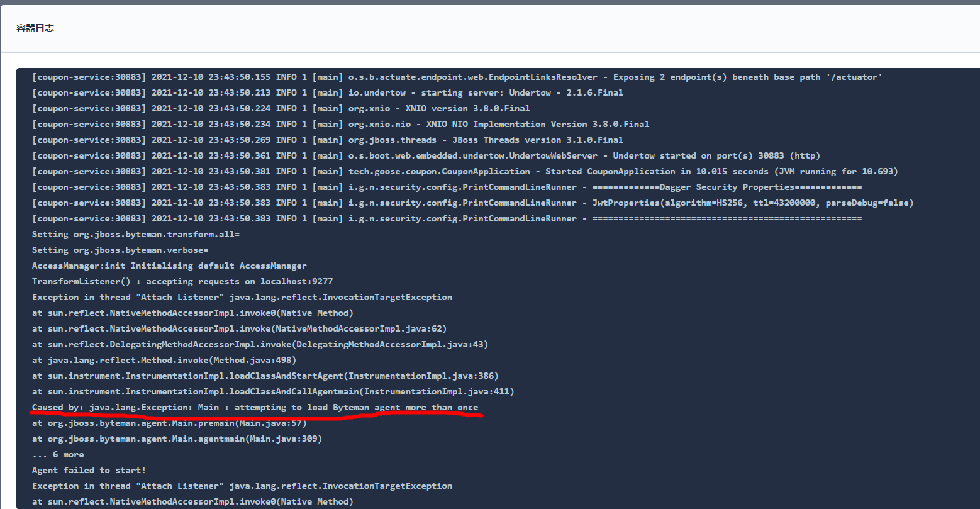Click the InvocationTargetException exception line
Viewport: 980px width, 509px height.
point(242,296)
